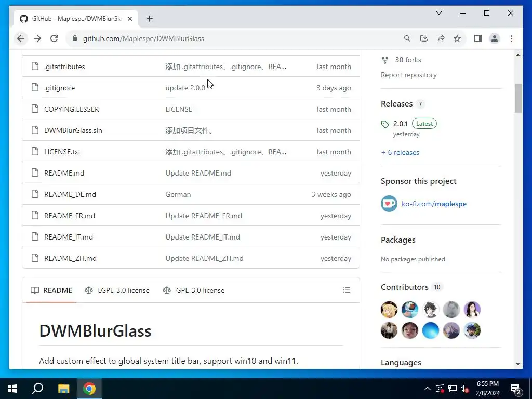Show hidden system tray icons

(428, 389)
